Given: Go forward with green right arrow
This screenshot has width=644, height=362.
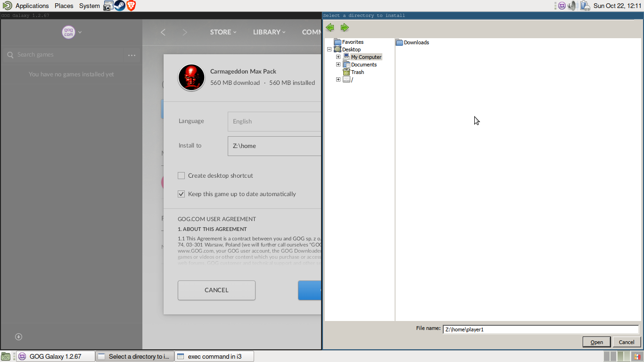Looking at the screenshot, I should tap(345, 27).
